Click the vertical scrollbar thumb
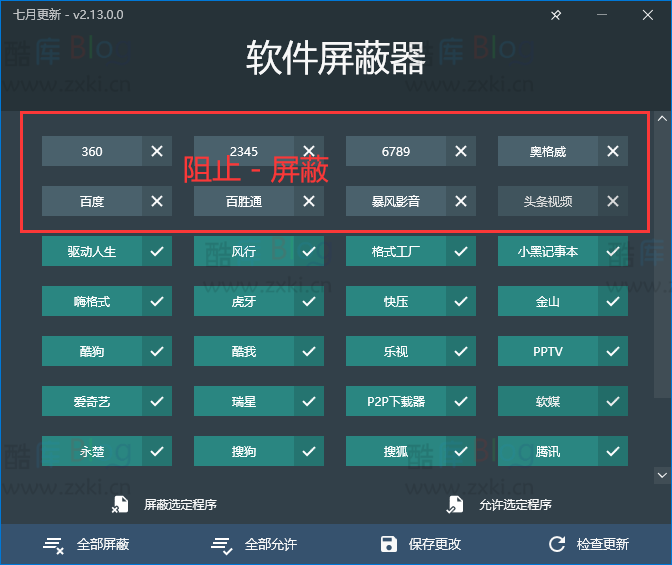Image resolution: width=672 pixels, height=565 pixels. pos(662,261)
